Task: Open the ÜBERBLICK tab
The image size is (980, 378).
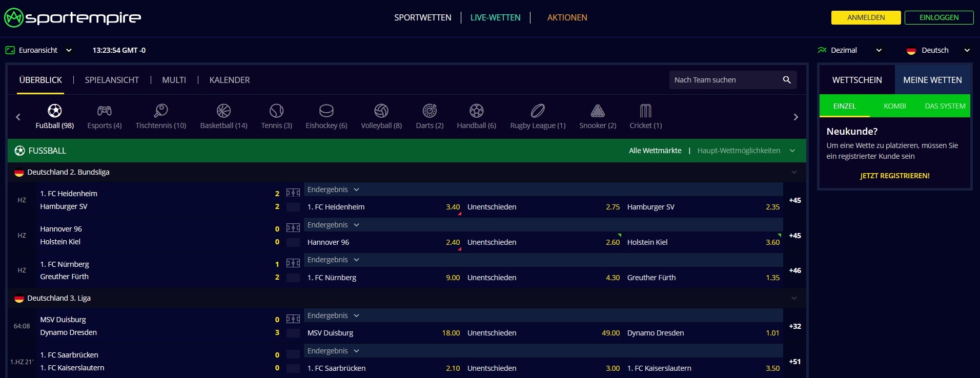Action: click(40, 80)
